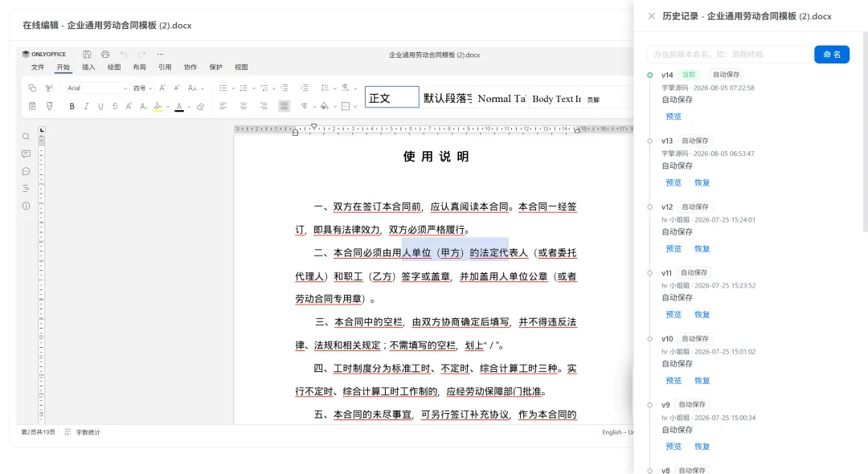Open the comments panel in left sidebar
This screenshot has height=474, width=868.
point(26,153)
